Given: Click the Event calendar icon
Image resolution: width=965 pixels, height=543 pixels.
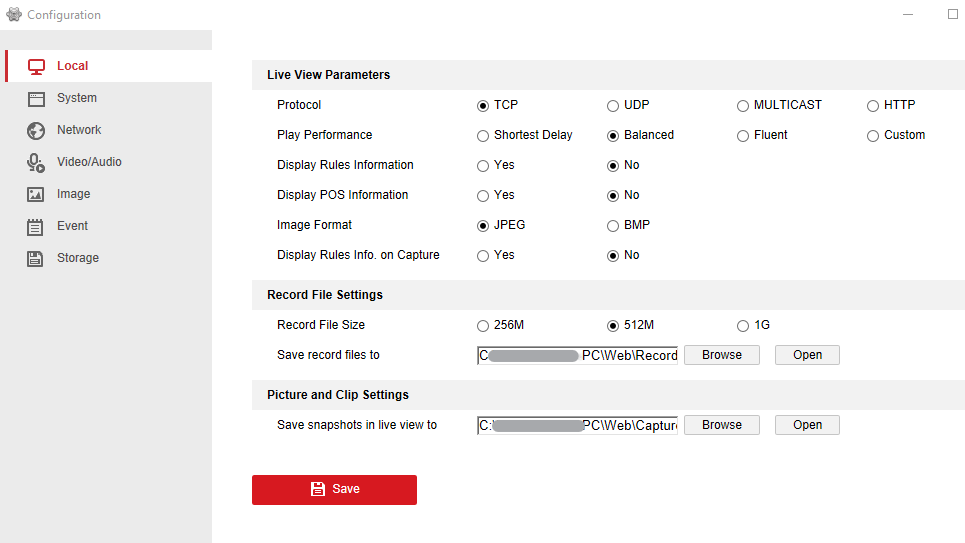Looking at the screenshot, I should click(37, 226).
